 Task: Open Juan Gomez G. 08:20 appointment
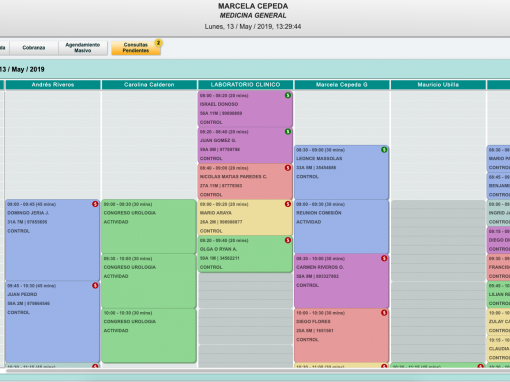(x=245, y=145)
